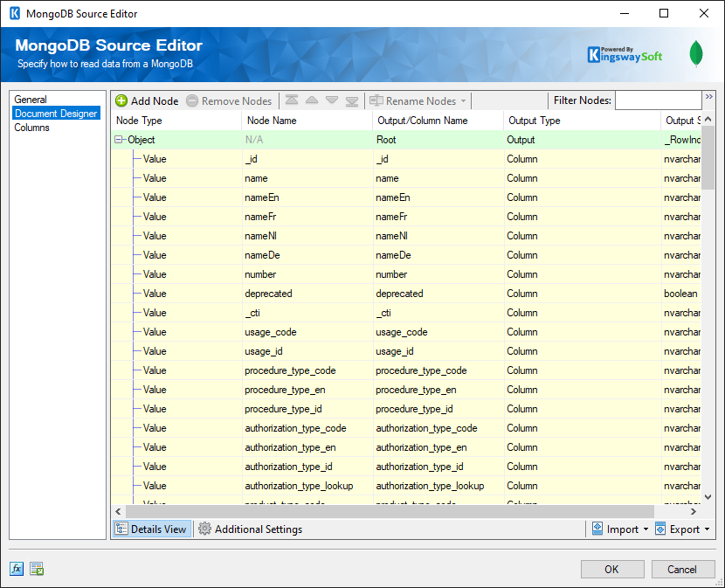Open the expression editor fx icon
Image resolution: width=725 pixels, height=588 pixels.
point(17,569)
